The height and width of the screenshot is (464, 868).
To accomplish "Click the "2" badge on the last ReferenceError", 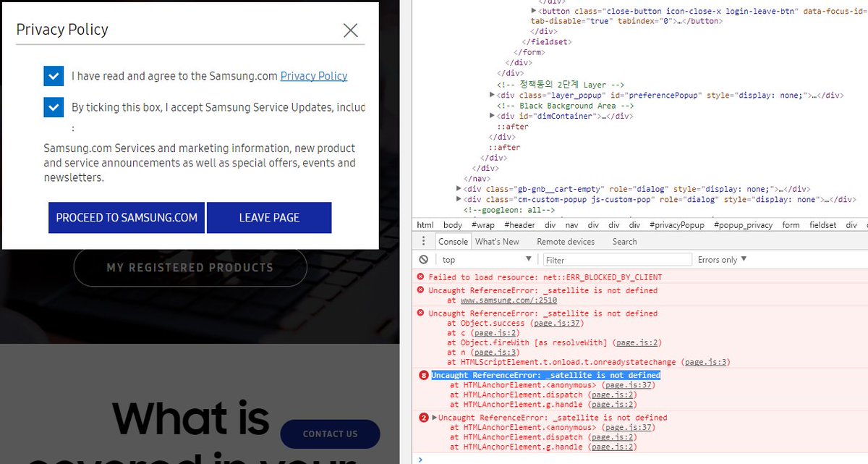I will click(423, 417).
